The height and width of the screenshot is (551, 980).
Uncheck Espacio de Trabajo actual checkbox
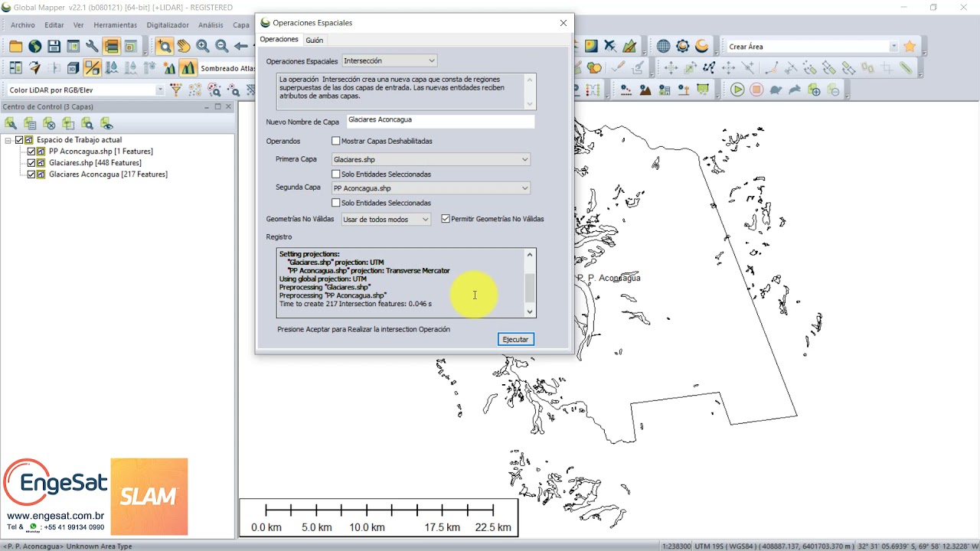tap(19, 140)
